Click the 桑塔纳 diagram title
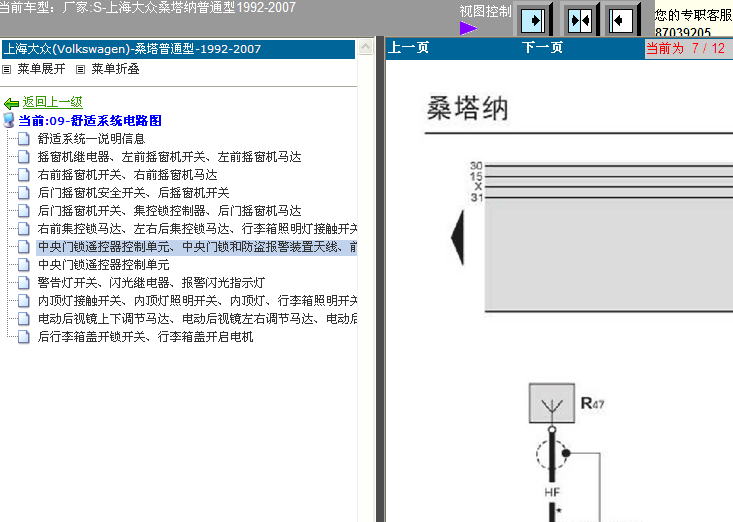 tap(467, 108)
